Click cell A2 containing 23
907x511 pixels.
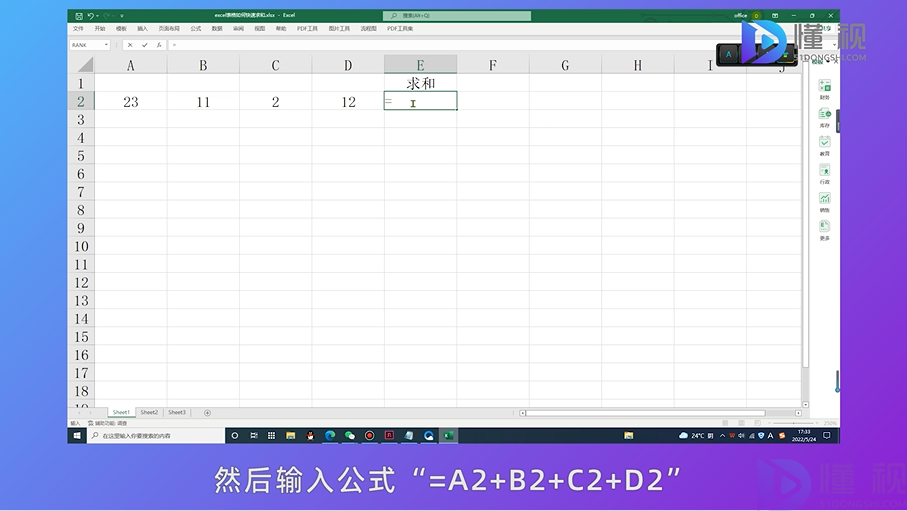[x=131, y=101]
